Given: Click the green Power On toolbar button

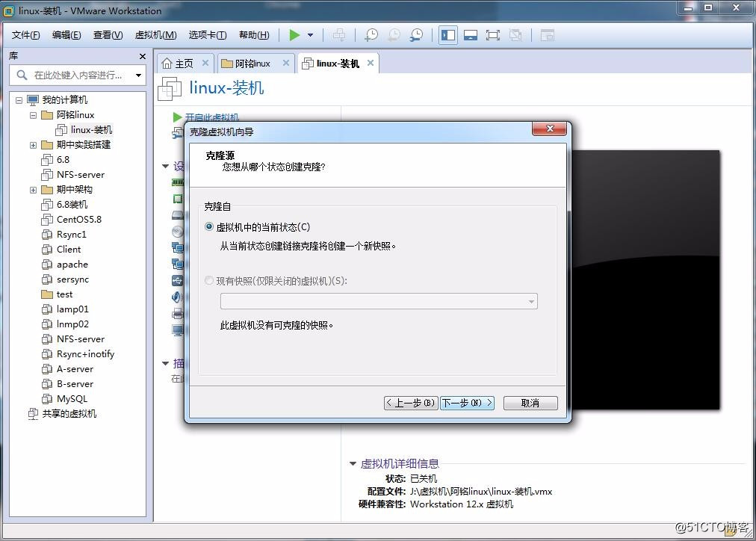Looking at the screenshot, I should click(294, 35).
